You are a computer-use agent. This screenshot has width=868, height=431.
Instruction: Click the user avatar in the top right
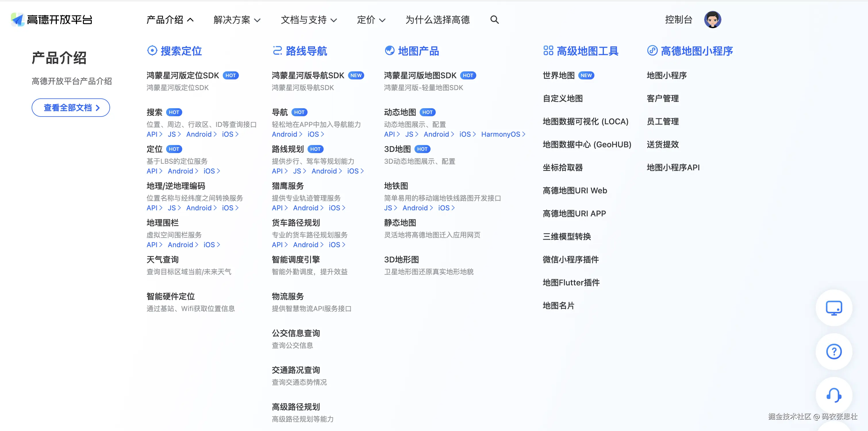[712, 19]
